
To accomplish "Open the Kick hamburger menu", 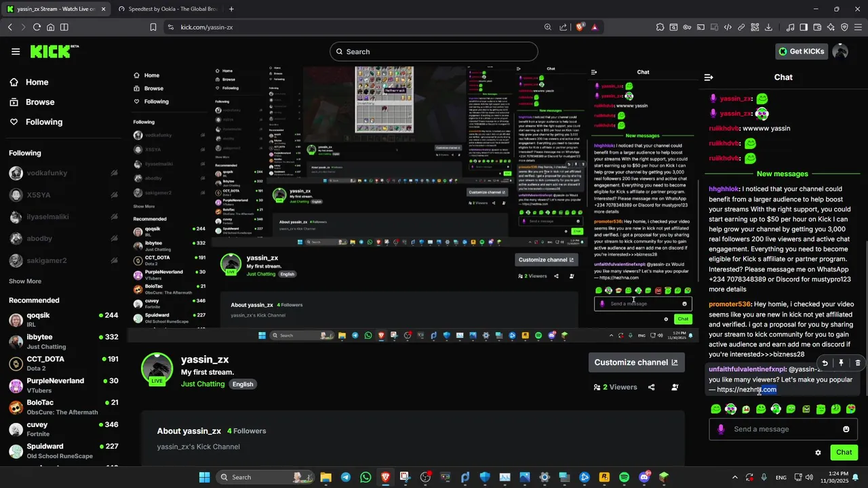I will [16, 52].
